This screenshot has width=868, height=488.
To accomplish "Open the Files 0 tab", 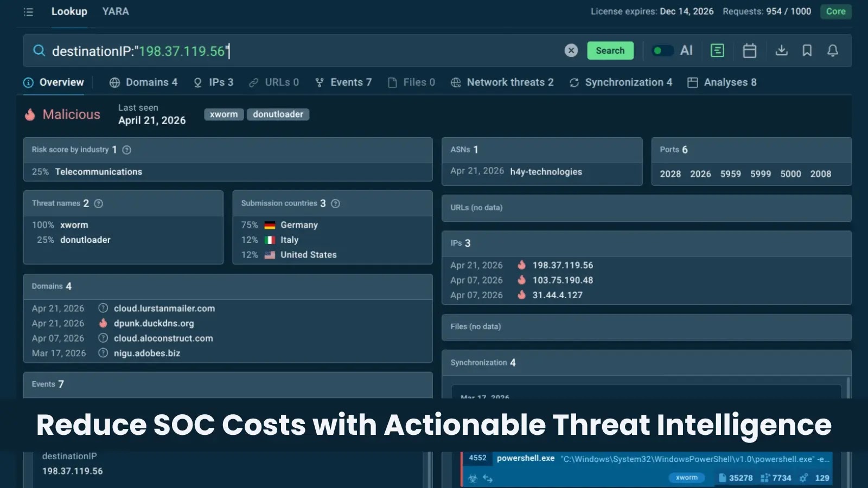I will point(411,82).
